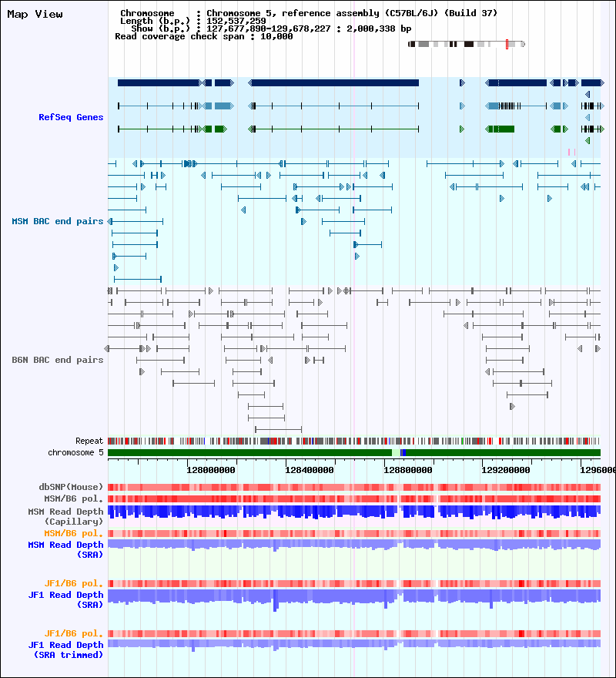
Task: Click the deepest dip in JF1 Read Depth (SRA)
Action: tap(275, 601)
